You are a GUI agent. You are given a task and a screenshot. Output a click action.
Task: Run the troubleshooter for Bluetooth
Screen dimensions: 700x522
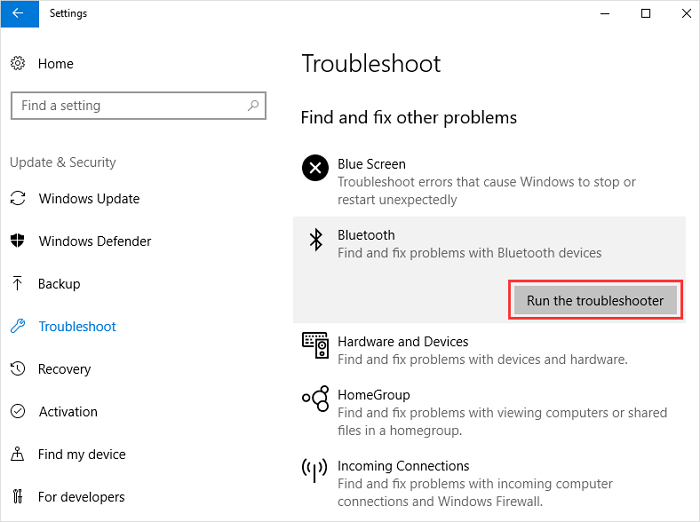(x=595, y=300)
